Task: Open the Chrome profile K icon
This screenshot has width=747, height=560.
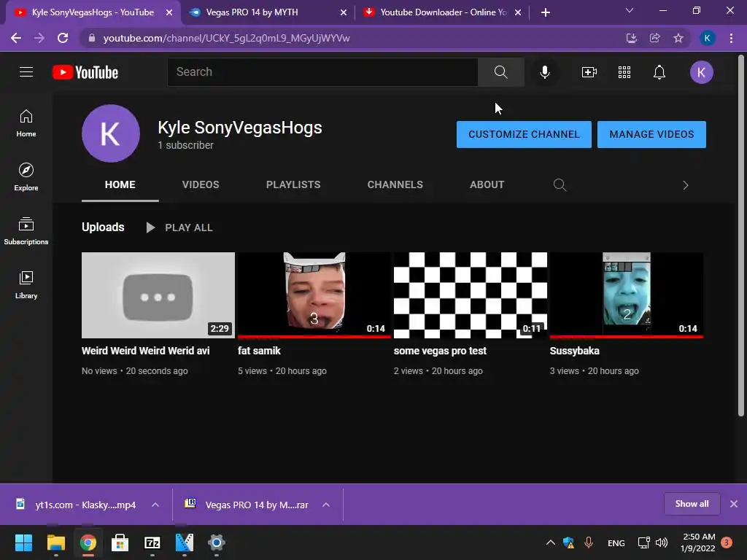Action: [x=707, y=38]
